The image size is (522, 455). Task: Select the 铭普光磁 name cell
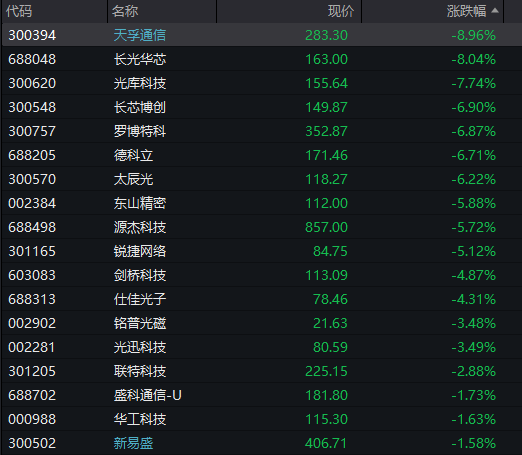click(140, 323)
